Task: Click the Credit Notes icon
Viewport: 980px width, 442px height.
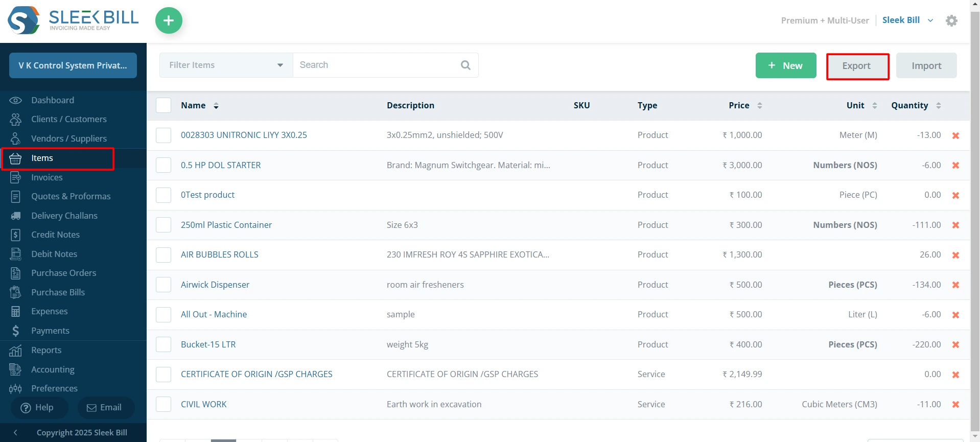Action: pos(15,235)
